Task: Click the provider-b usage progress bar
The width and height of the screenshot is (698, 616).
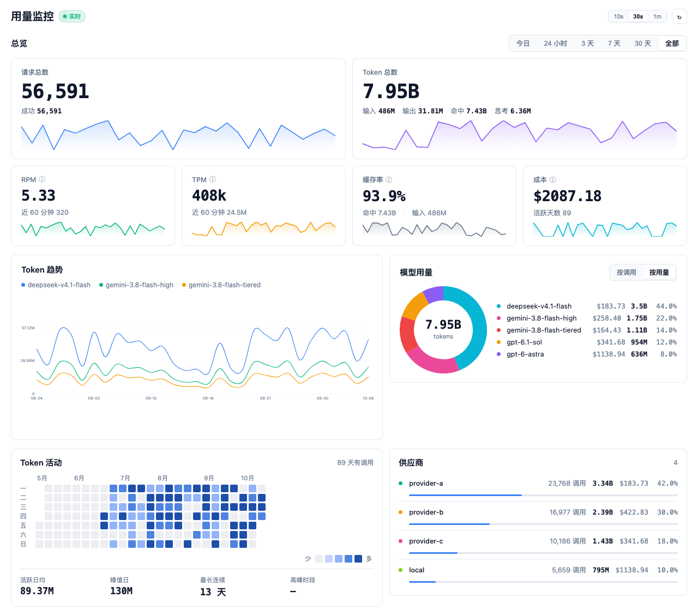Action: (543, 524)
